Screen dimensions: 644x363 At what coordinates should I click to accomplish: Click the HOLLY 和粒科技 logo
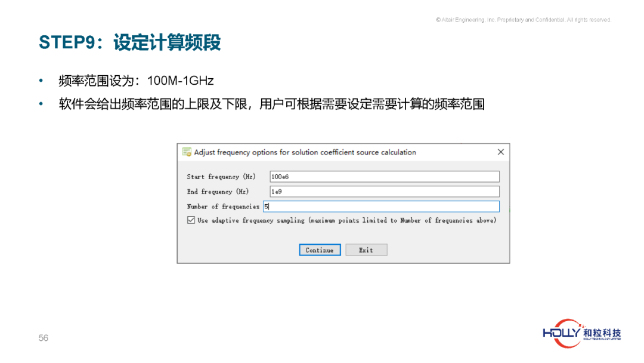[582, 333]
